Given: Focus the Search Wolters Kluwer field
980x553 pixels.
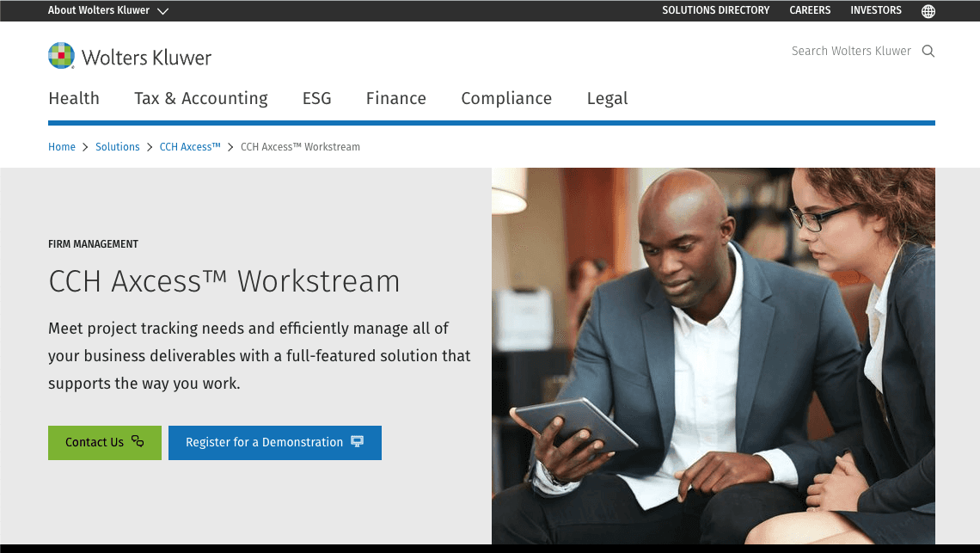Looking at the screenshot, I should pyautogui.click(x=851, y=52).
